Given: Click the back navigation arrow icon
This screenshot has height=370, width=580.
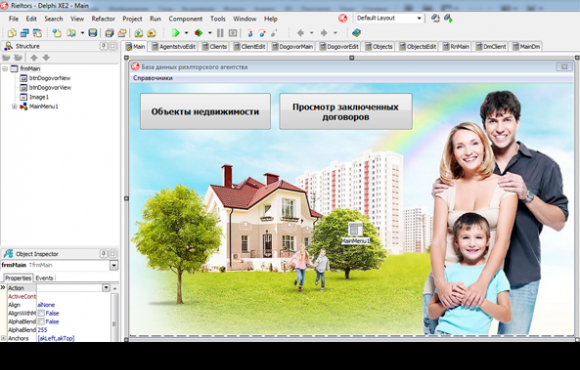Looking at the screenshot, I should [300, 33].
